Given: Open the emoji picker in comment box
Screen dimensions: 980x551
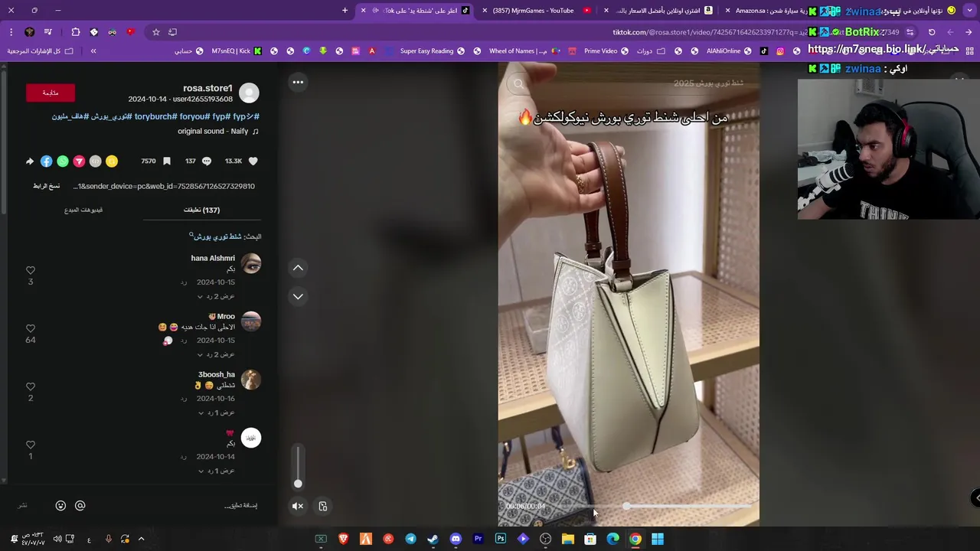Looking at the screenshot, I should click(60, 505).
